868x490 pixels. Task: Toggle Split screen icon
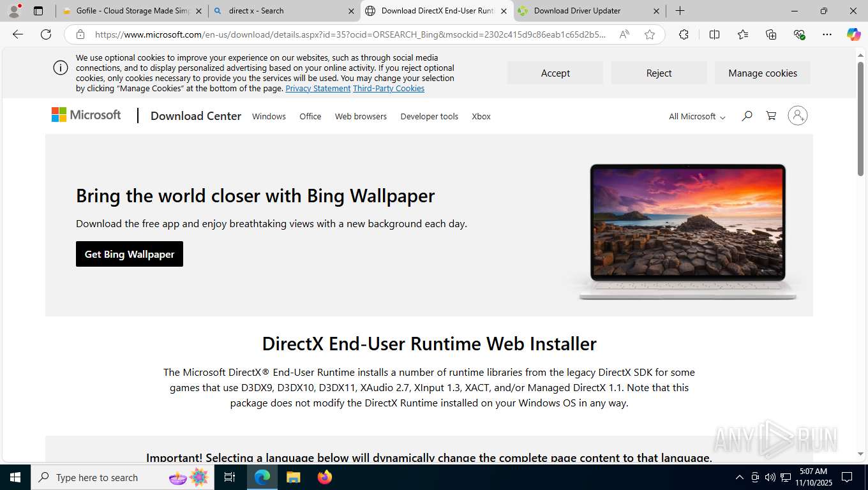tap(714, 34)
